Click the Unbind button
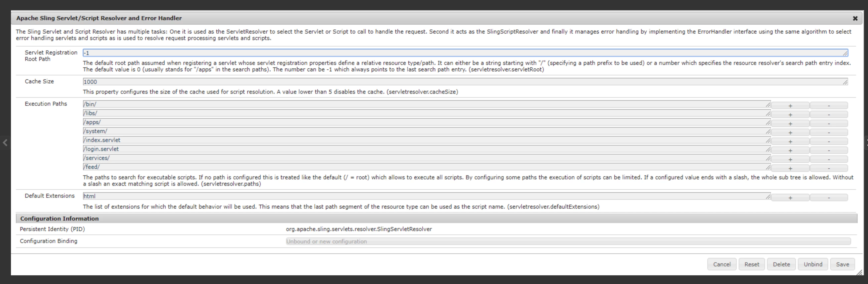Image resolution: width=868 pixels, height=284 pixels. pyautogui.click(x=813, y=264)
